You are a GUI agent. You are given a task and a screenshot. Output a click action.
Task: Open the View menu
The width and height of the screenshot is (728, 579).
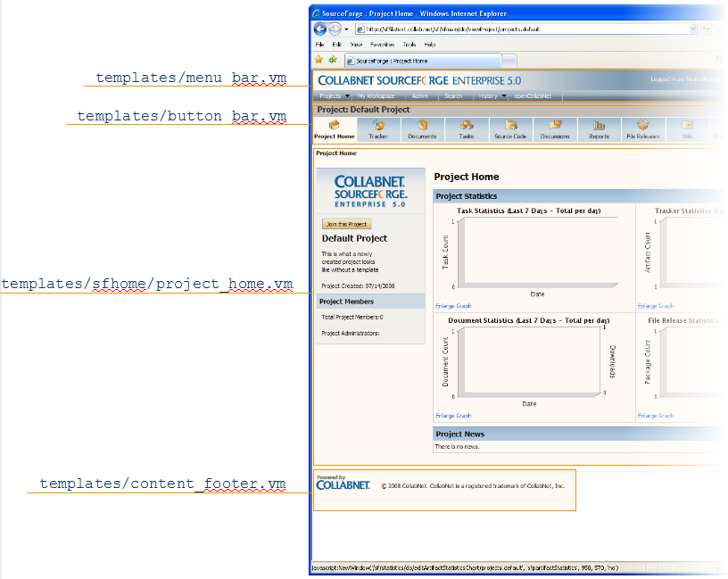click(356, 45)
